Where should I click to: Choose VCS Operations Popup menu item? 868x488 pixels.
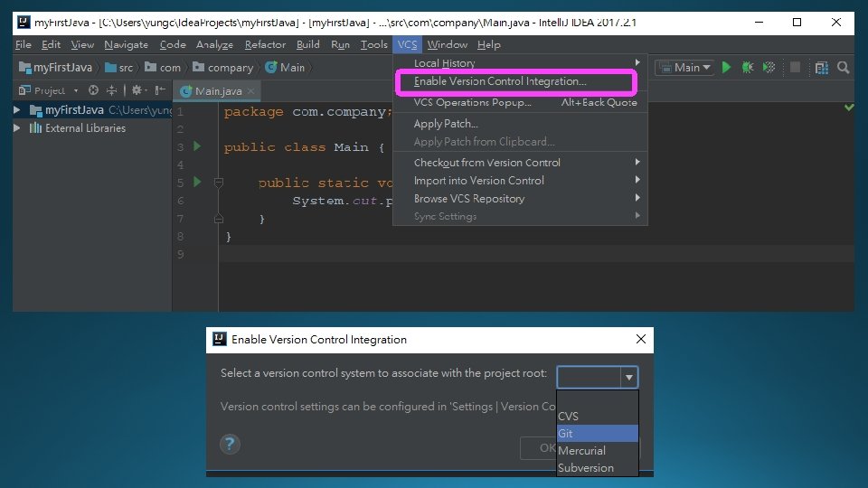click(521, 102)
